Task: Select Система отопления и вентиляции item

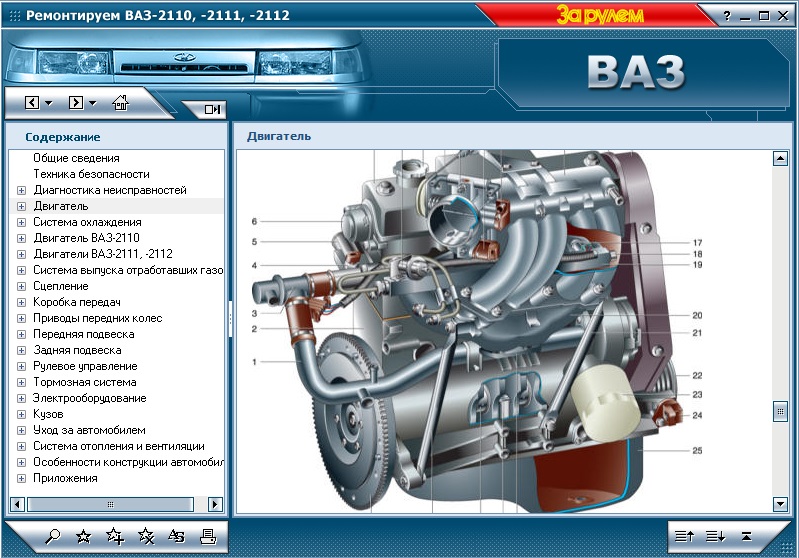Action: 119,446
